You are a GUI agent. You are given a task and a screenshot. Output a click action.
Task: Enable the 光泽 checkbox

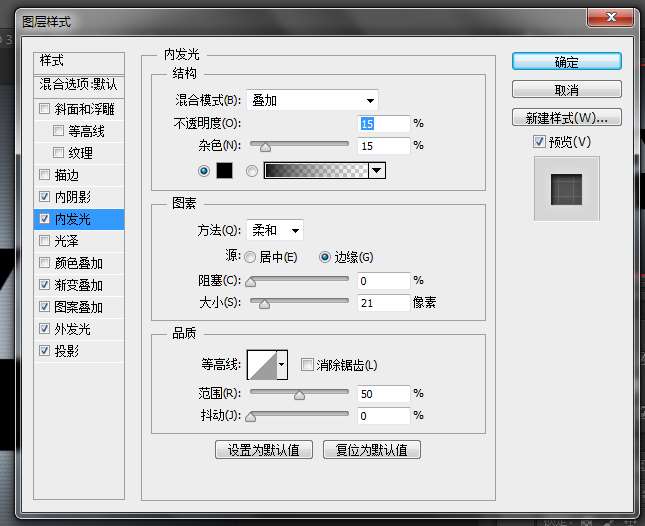44,241
